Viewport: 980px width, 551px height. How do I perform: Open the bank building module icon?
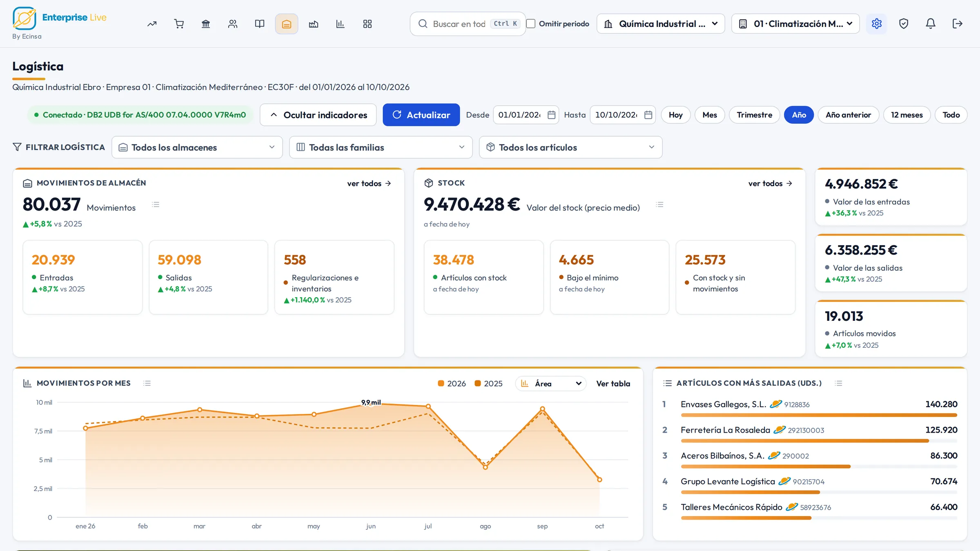point(206,24)
